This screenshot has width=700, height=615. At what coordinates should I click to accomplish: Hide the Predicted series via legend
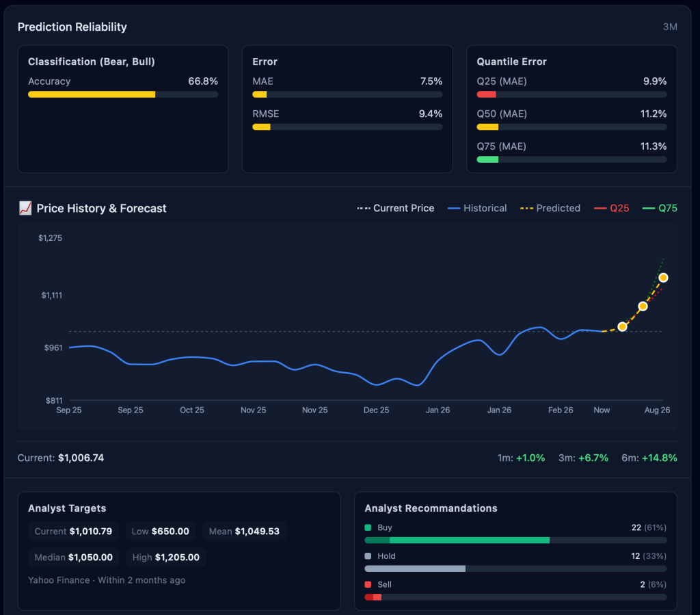tap(550, 208)
